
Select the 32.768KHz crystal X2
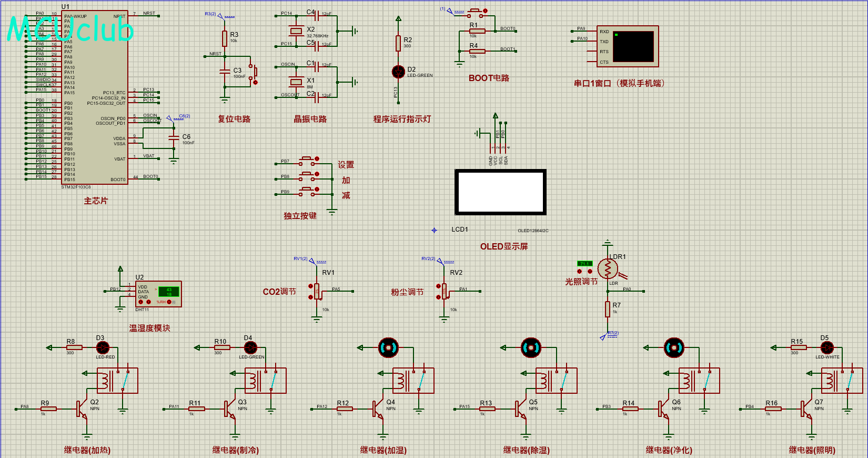pyautogui.click(x=296, y=31)
